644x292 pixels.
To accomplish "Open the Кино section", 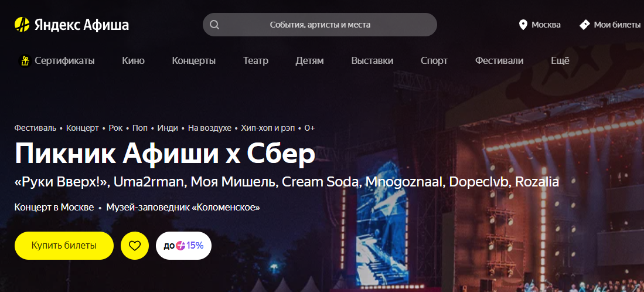I will [x=133, y=61].
